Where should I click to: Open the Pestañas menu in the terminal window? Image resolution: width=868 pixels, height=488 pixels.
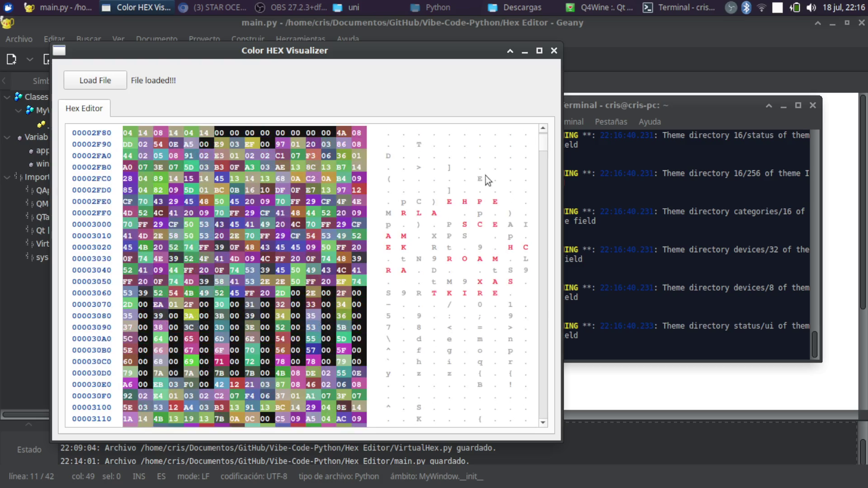point(611,122)
